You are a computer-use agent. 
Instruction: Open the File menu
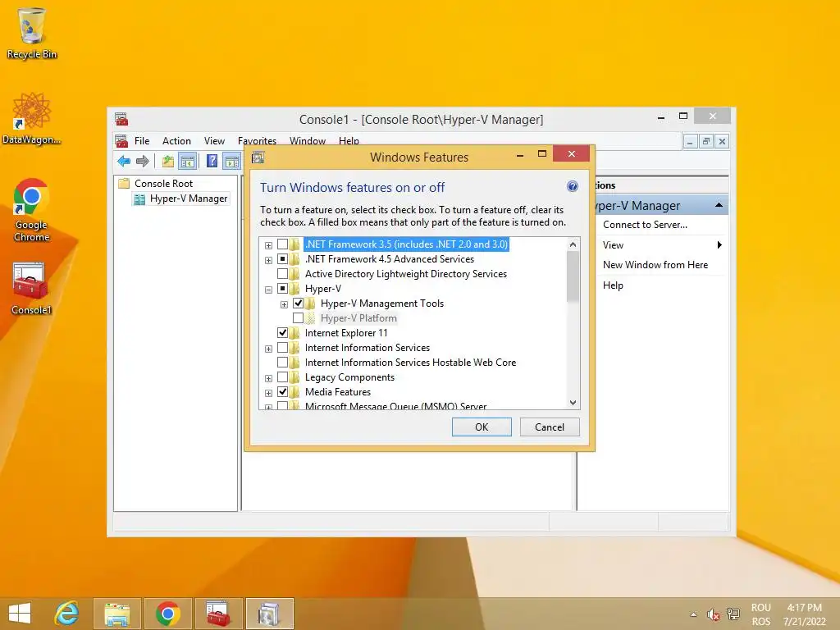point(142,141)
